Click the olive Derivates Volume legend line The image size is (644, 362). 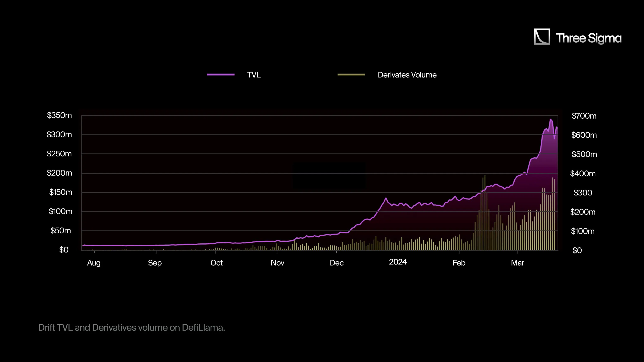click(x=351, y=75)
